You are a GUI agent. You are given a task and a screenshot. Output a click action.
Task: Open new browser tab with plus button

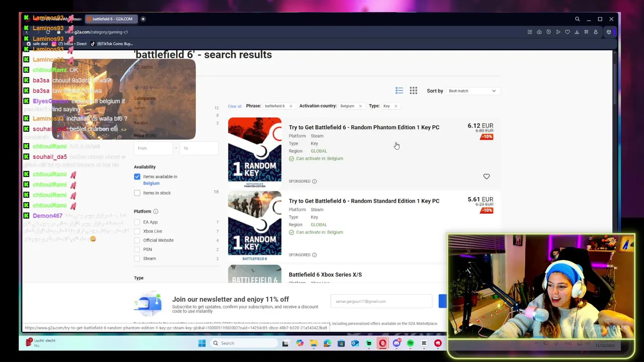tap(143, 19)
